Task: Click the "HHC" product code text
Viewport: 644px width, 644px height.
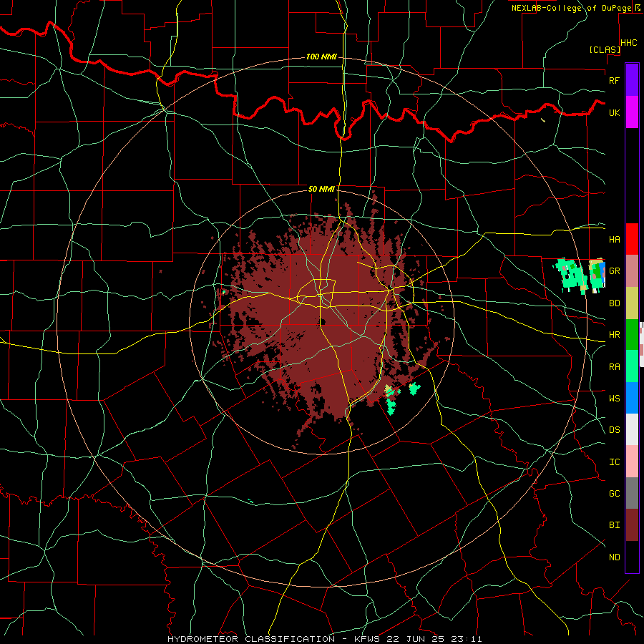Action: [x=628, y=43]
